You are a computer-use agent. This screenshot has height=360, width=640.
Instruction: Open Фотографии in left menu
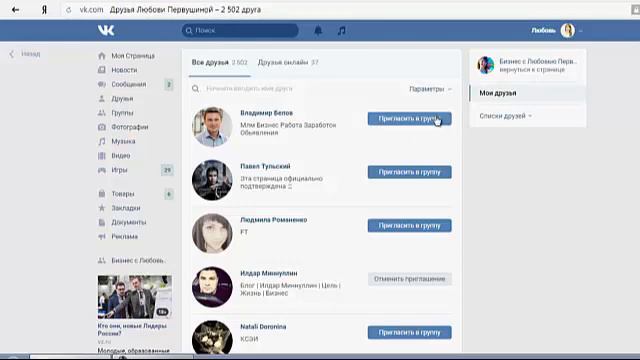[129, 127]
